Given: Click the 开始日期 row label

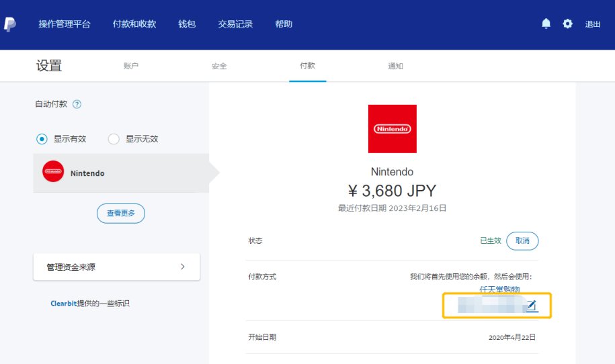Looking at the screenshot, I should pos(262,337).
